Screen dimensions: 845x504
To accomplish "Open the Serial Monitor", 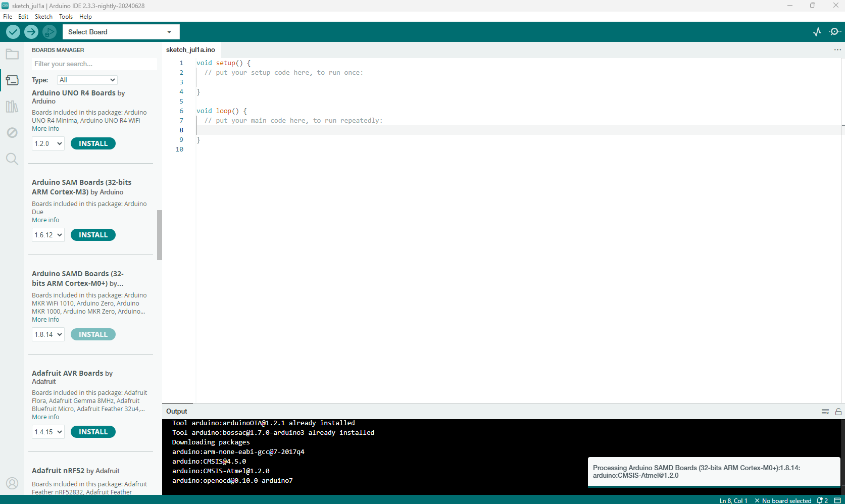I will click(835, 32).
